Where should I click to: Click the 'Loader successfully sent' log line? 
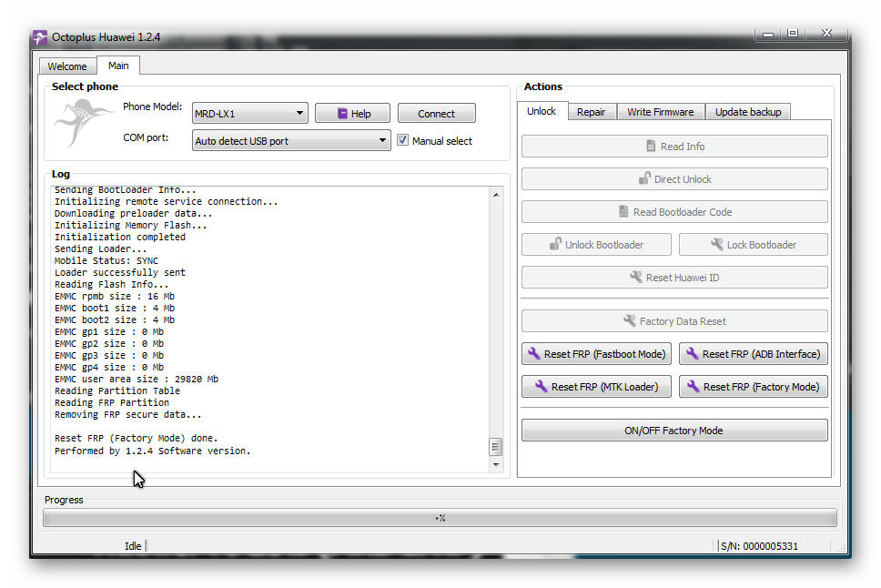(x=119, y=272)
